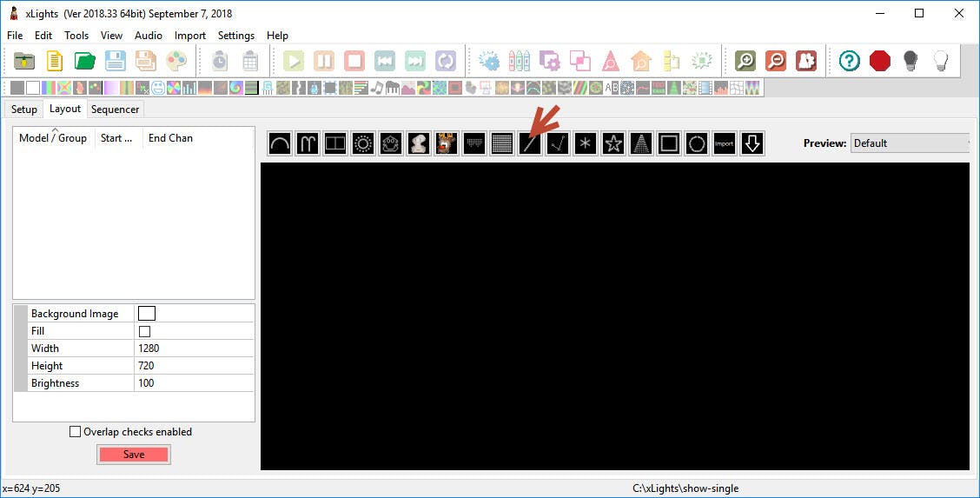Click the download arrow model icon
The height and width of the screenshot is (498, 980).
pyautogui.click(x=752, y=143)
